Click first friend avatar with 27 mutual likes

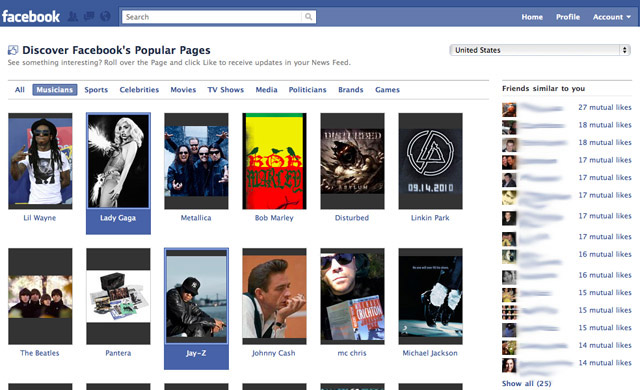point(509,110)
